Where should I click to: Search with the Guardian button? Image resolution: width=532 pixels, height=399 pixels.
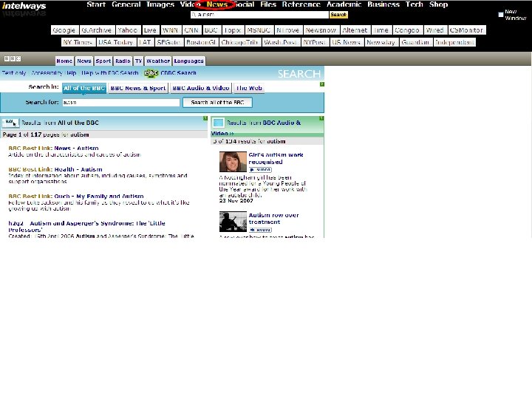click(415, 42)
